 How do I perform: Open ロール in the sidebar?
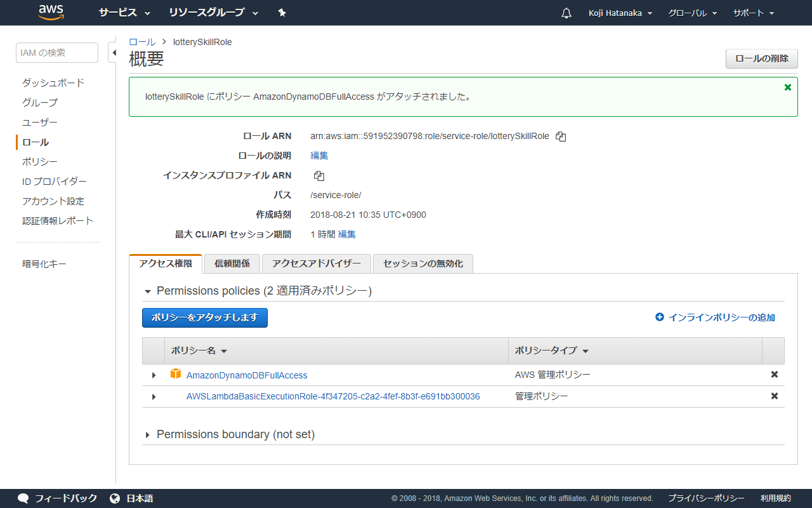click(x=36, y=142)
